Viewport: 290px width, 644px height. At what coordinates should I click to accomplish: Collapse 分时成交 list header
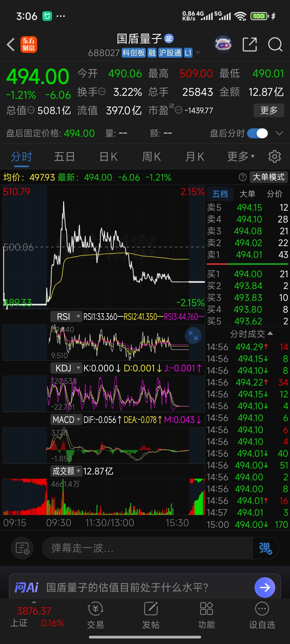251,334
